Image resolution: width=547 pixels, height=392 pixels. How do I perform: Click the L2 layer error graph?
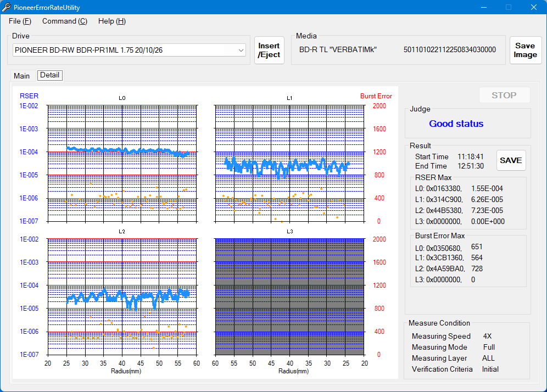pyautogui.click(x=122, y=296)
